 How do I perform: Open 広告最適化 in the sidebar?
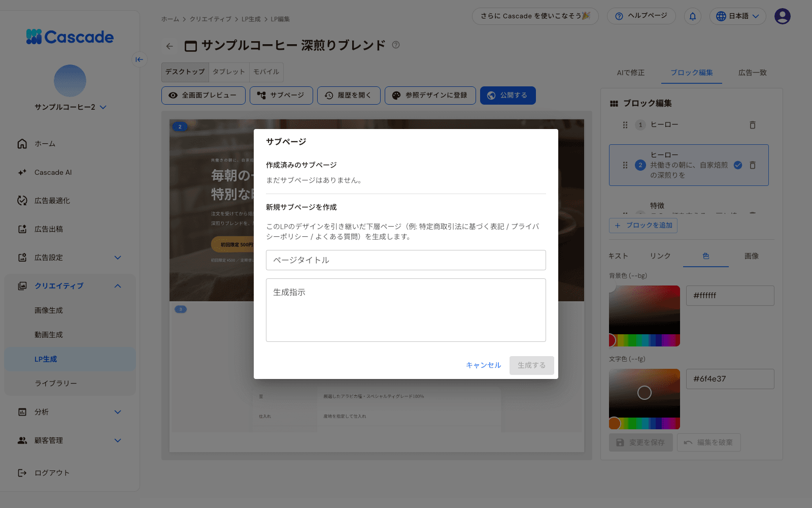click(70, 201)
